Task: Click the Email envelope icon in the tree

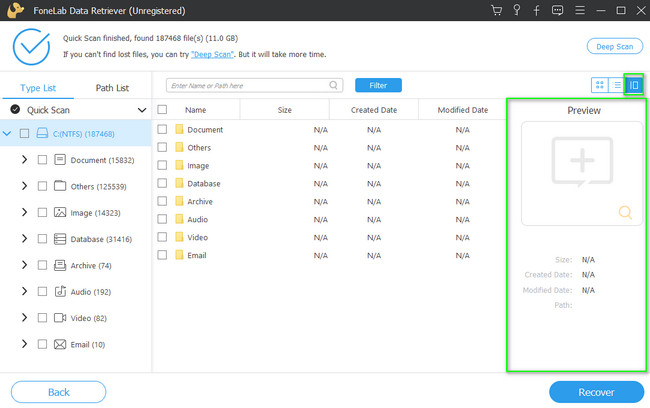Action: [60, 344]
